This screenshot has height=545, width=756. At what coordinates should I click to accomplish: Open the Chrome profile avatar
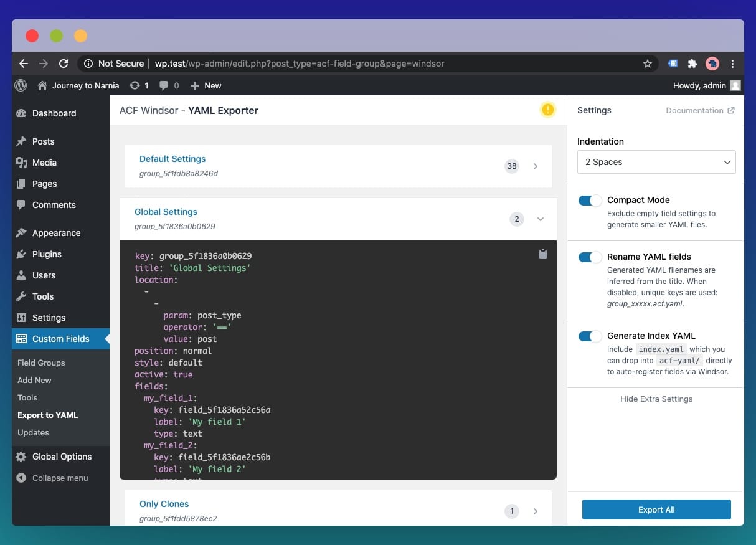tap(712, 64)
